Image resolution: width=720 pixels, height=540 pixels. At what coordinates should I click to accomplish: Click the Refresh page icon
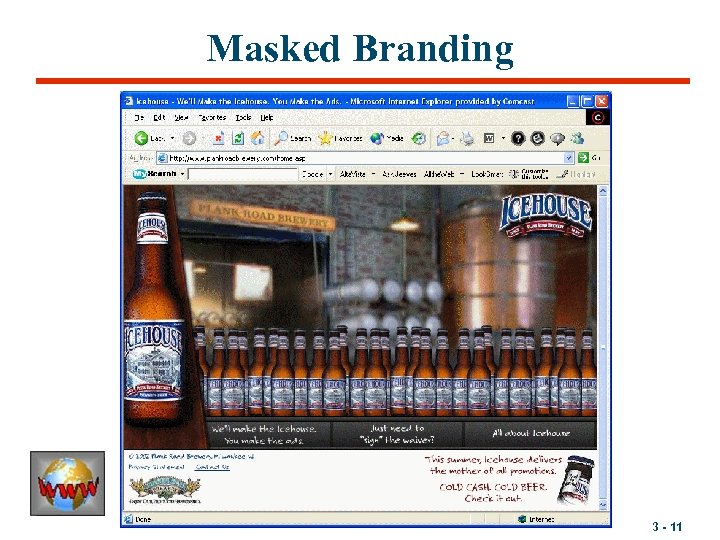pos(238,138)
